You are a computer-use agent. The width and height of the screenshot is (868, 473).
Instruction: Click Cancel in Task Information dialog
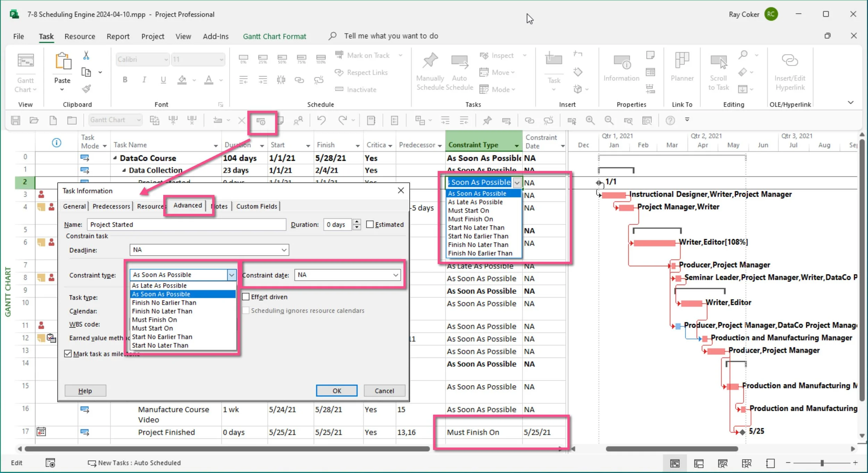click(x=384, y=390)
